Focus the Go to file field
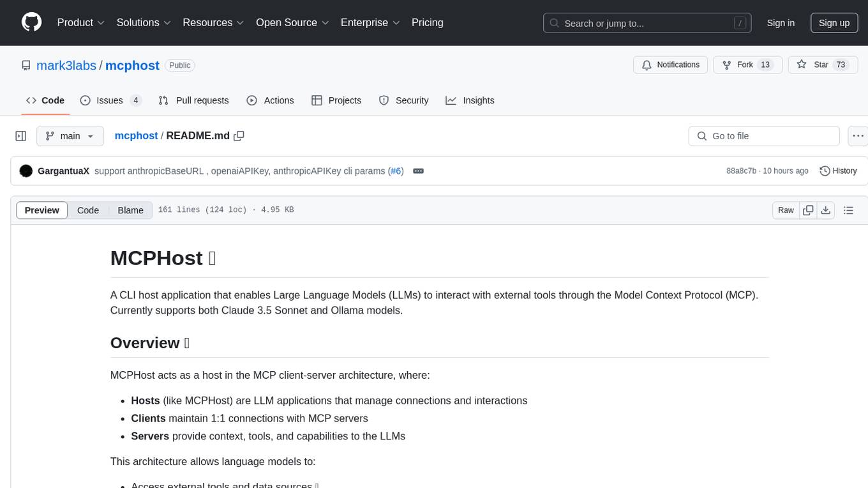This screenshot has width=868, height=488. click(x=764, y=136)
